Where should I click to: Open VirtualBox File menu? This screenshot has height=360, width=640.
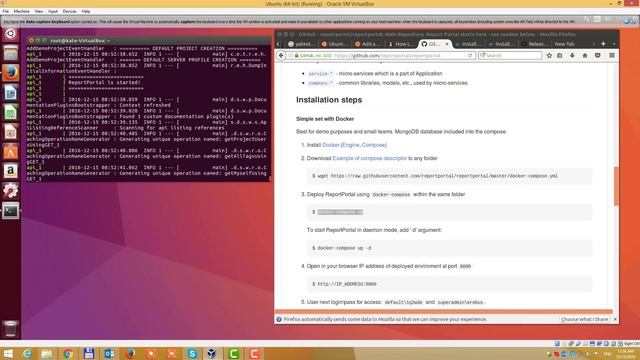tap(6, 11)
